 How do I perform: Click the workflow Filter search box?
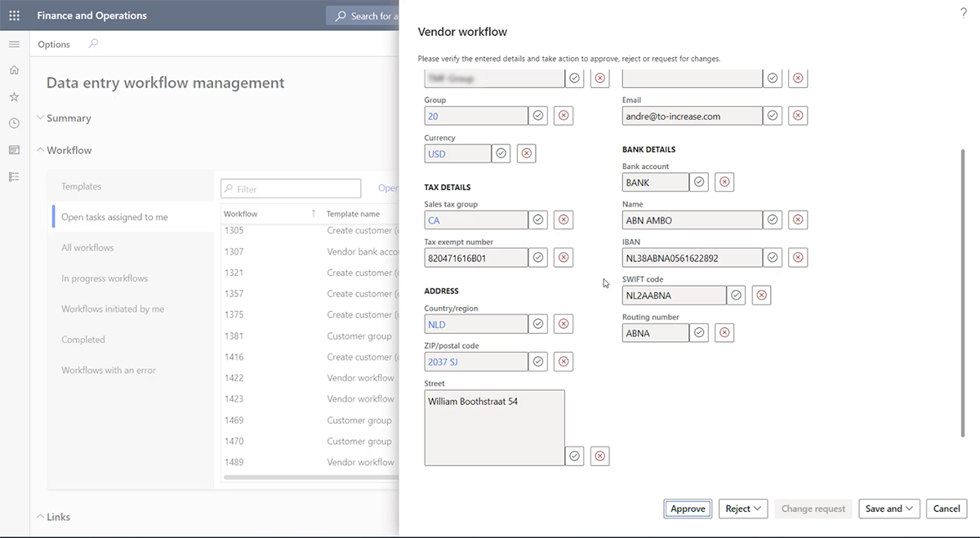(x=290, y=188)
